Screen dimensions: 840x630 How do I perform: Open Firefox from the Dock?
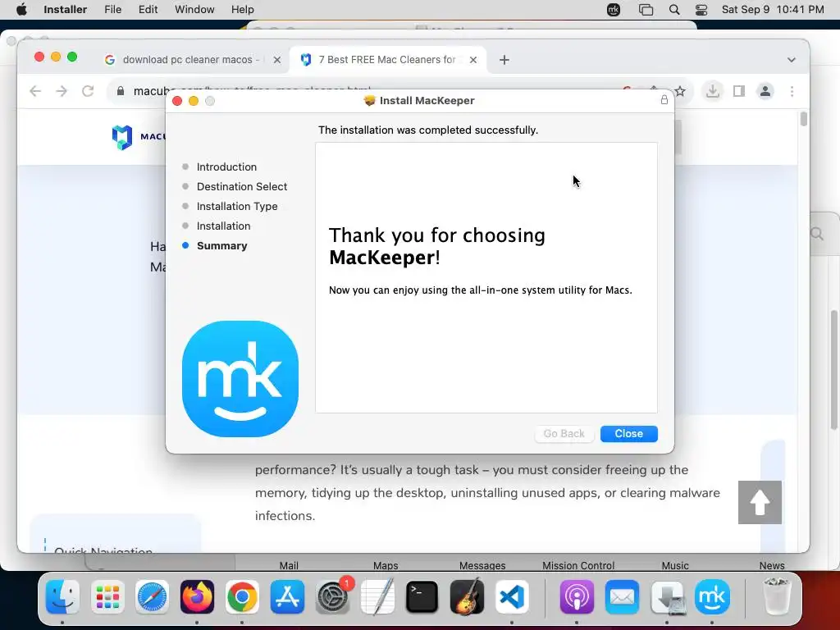tap(197, 597)
